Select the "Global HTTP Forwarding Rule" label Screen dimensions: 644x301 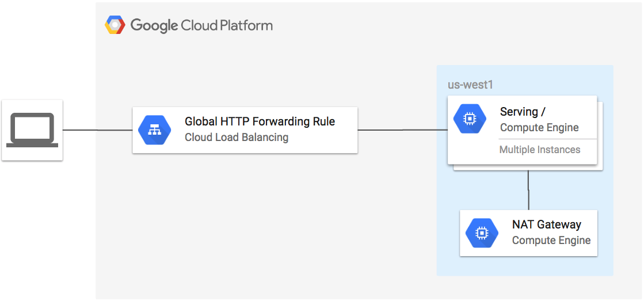click(x=260, y=121)
